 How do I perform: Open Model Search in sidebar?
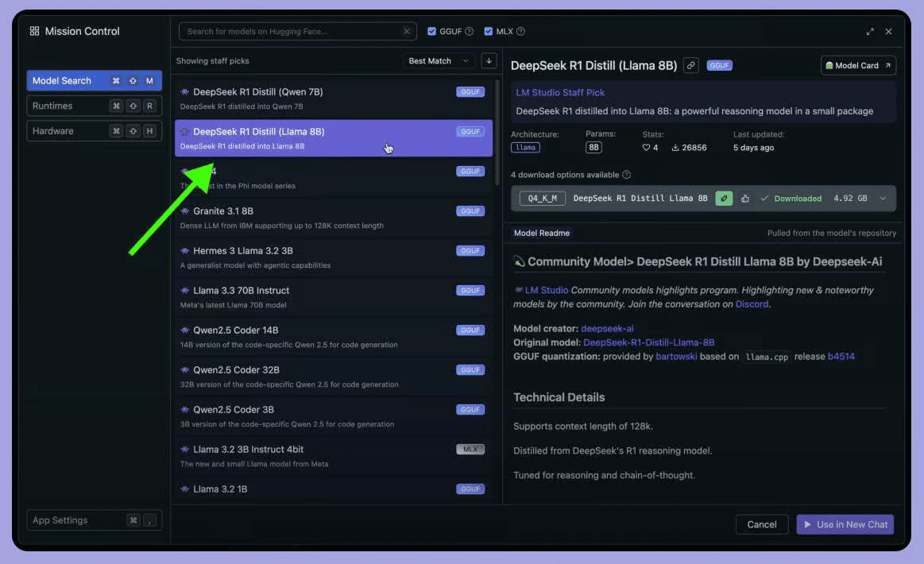pos(94,81)
